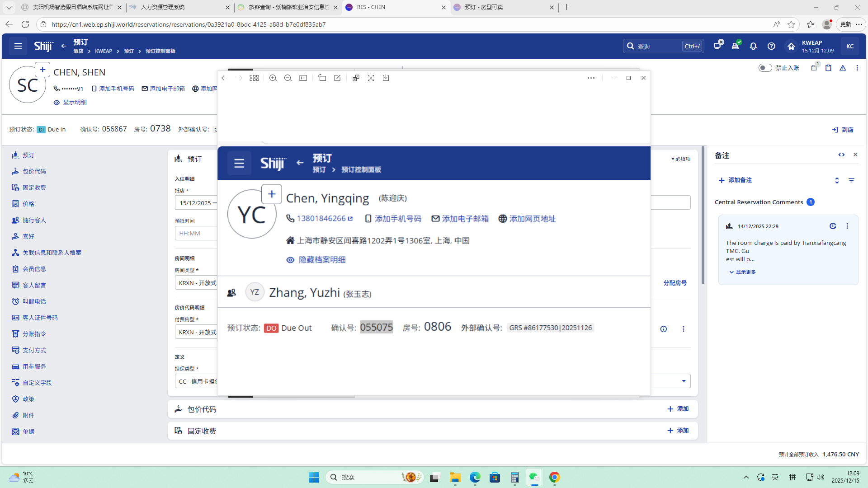Click the 添加备注 button
Image resolution: width=868 pixels, height=488 pixels.
point(735,180)
